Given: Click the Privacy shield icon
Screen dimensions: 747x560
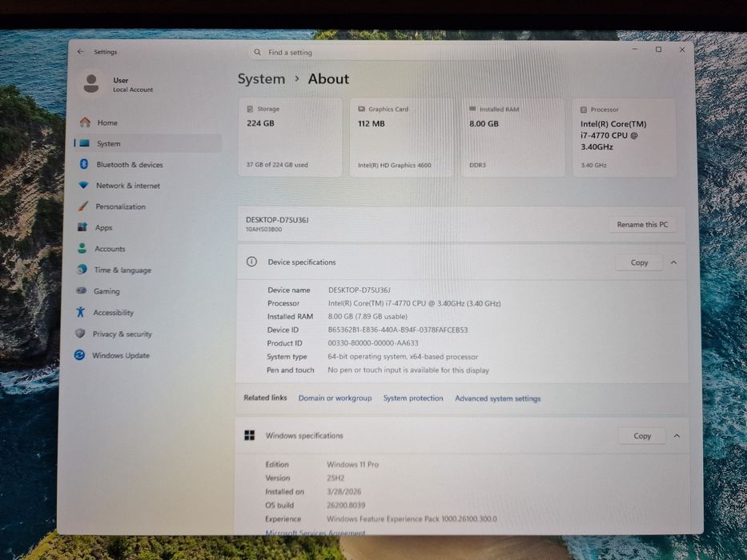Looking at the screenshot, I should click(80, 334).
